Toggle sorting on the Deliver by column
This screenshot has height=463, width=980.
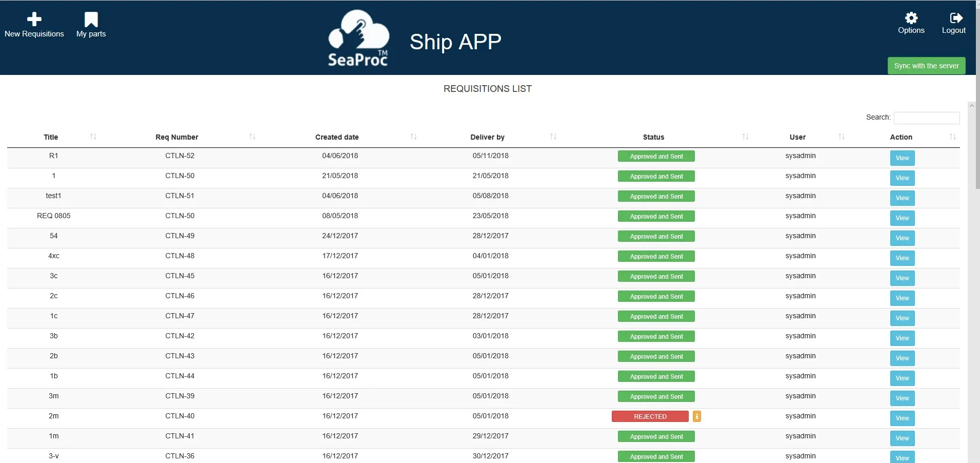click(x=553, y=137)
